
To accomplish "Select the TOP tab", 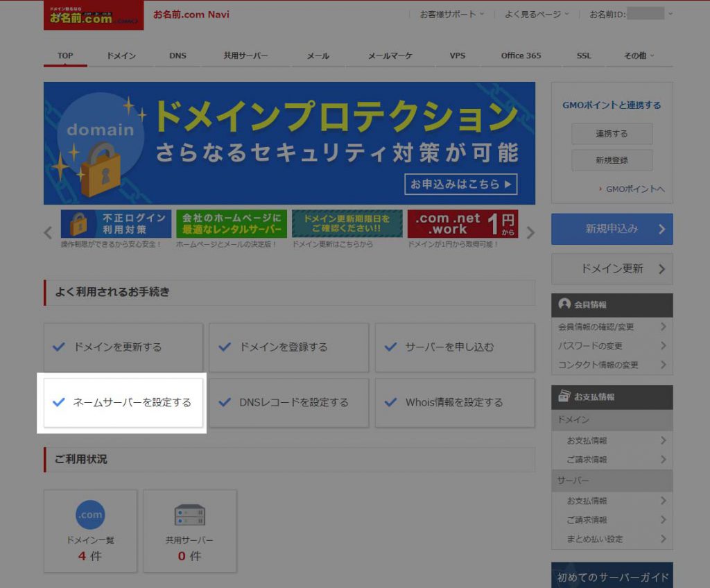I will coord(65,55).
